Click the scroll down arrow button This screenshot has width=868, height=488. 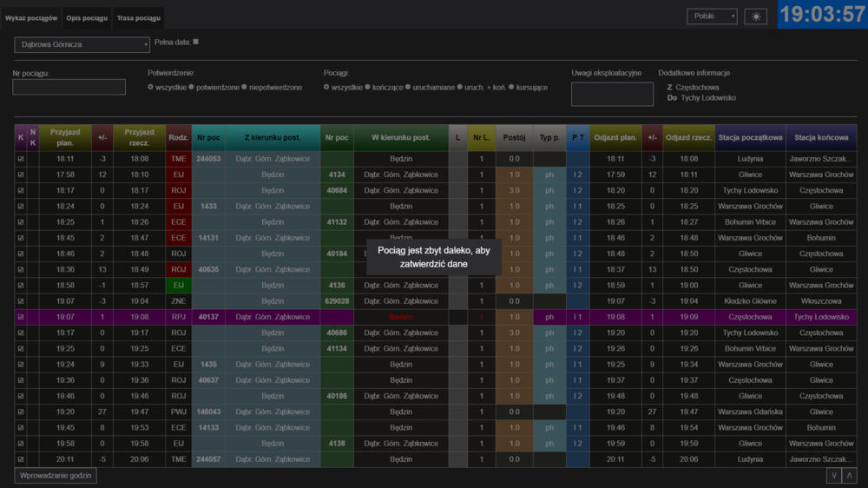click(x=833, y=475)
